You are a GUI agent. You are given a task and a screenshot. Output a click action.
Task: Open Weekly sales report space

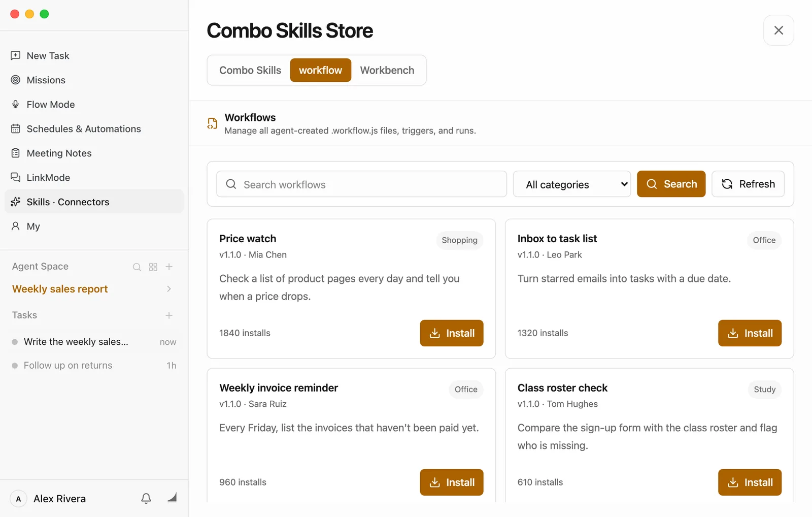pos(60,289)
